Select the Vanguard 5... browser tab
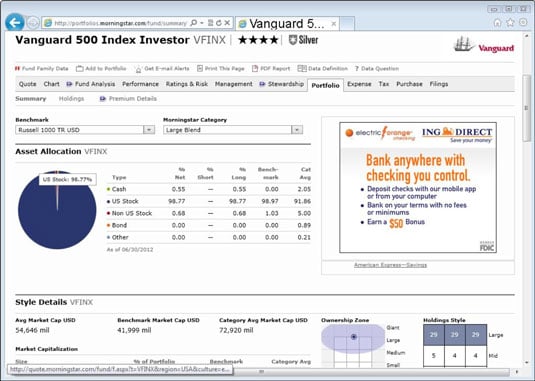This screenshot has height=381, width=535. pyautogui.click(x=287, y=24)
